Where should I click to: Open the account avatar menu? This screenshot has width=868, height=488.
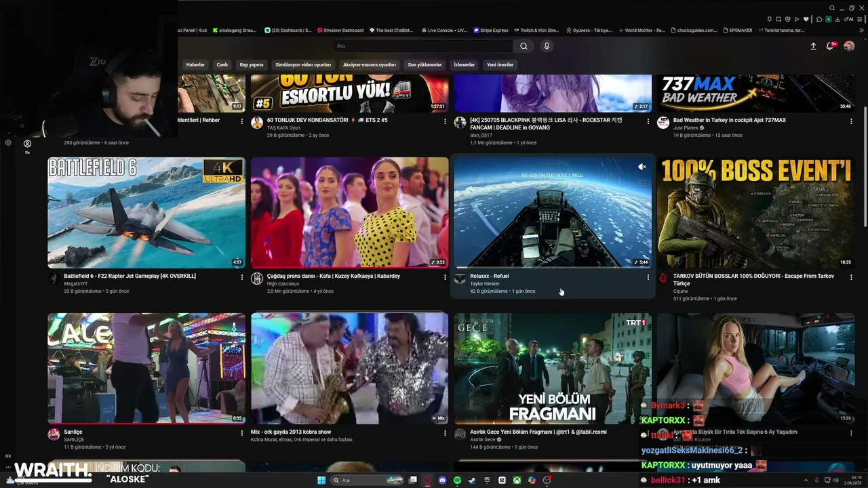[849, 46]
